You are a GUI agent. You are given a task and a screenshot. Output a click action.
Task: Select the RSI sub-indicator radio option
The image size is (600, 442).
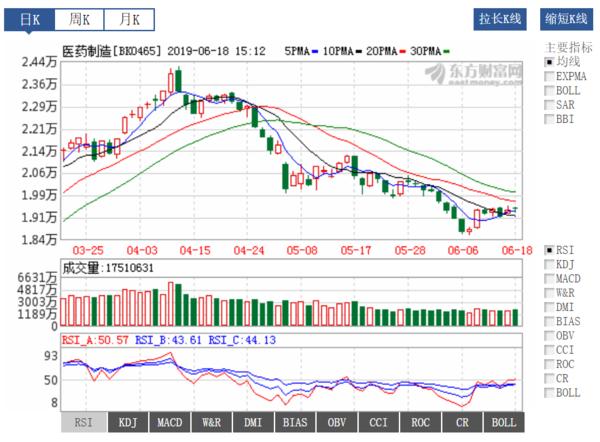click(549, 250)
